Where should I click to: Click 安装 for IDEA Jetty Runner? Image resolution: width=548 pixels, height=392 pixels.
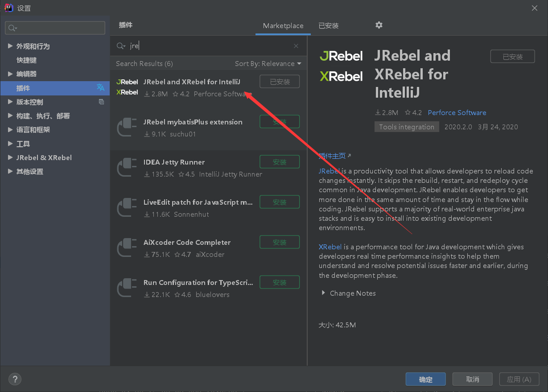pos(280,162)
